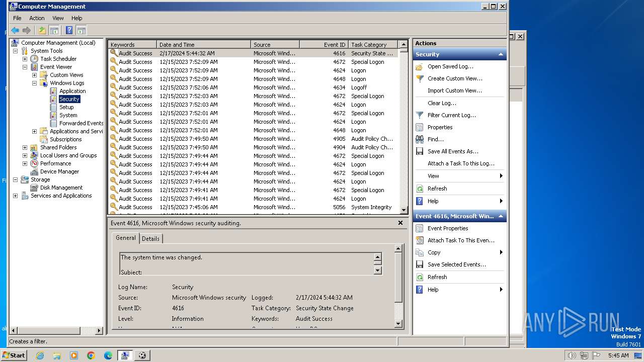This screenshot has width=644, height=362.
Task: Click Create Custom View action
Action: pos(455,78)
